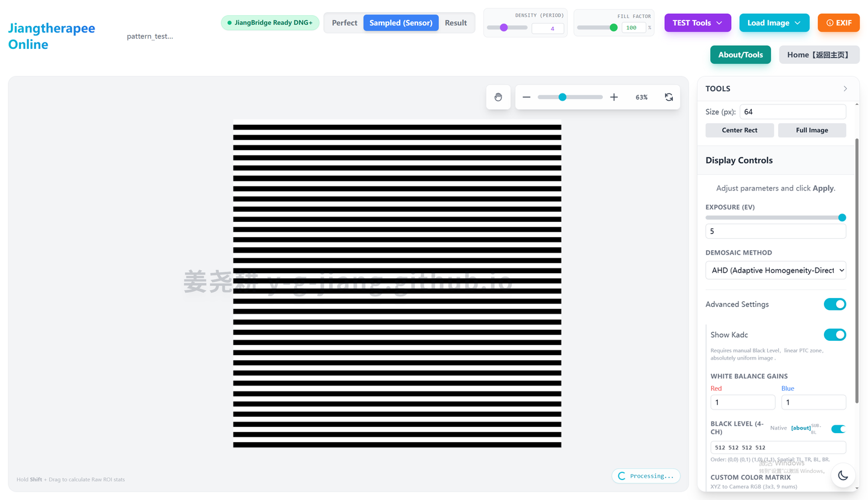Click the JiangBridge Ready DNG+ status badge
The image size is (868, 500).
point(270,23)
